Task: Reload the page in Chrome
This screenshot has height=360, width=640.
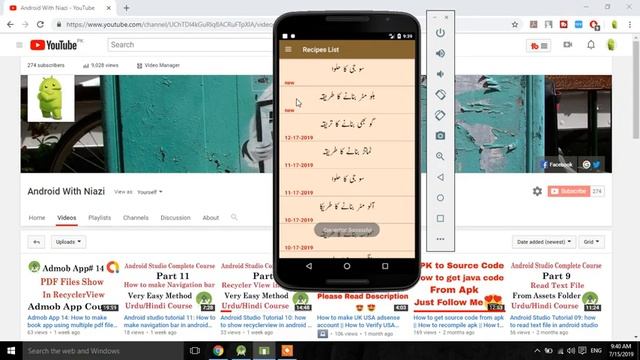Action: coord(40,24)
